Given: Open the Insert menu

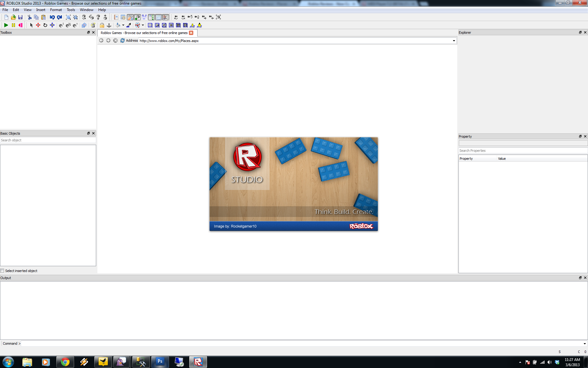Looking at the screenshot, I should [40, 10].
